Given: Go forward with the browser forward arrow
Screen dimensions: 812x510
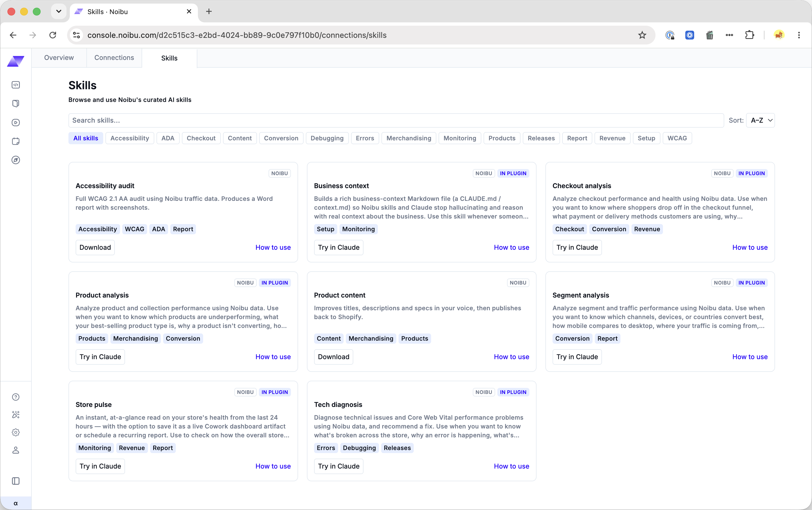Looking at the screenshot, I should [33, 35].
